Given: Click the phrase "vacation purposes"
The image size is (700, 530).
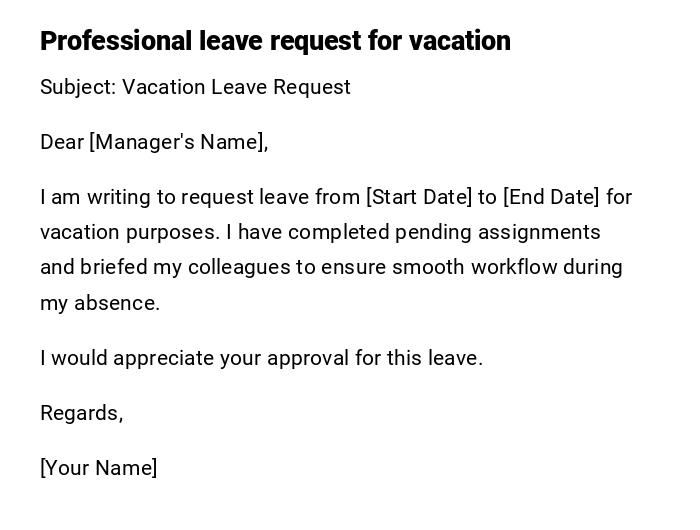Looking at the screenshot, I should (x=129, y=232).
